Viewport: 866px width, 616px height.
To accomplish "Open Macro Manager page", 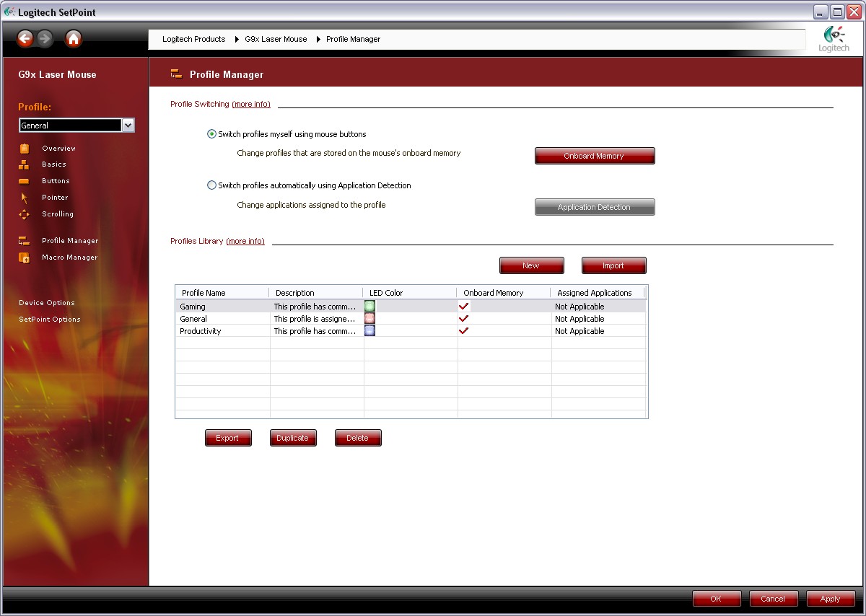I will coord(69,258).
